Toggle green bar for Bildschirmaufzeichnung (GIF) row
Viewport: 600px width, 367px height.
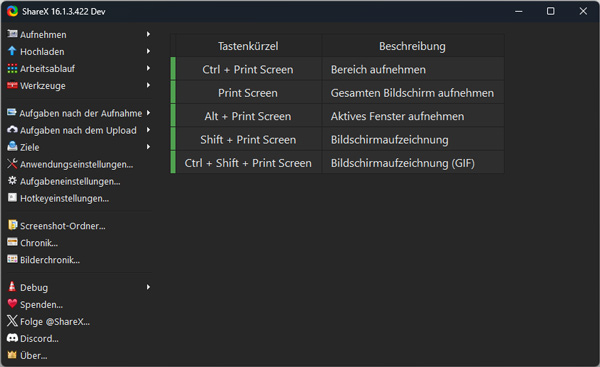tap(173, 162)
